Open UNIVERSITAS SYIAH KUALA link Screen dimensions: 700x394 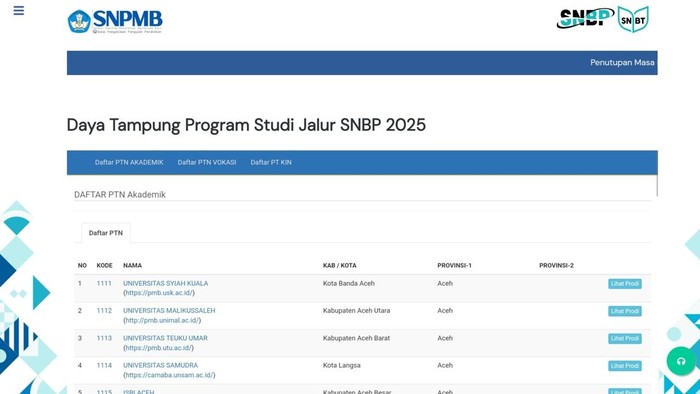coord(166,283)
